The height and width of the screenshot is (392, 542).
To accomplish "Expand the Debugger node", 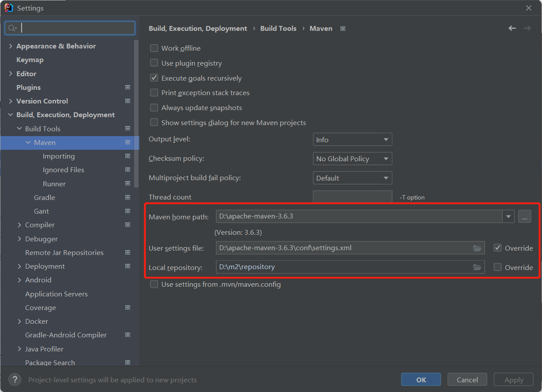I will tap(19, 239).
